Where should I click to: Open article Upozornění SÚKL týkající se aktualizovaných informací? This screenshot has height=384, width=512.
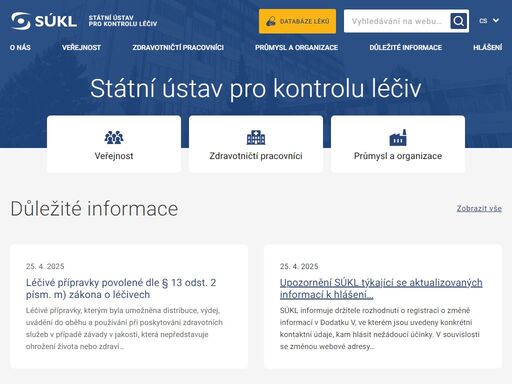pyautogui.click(x=381, y=288)
